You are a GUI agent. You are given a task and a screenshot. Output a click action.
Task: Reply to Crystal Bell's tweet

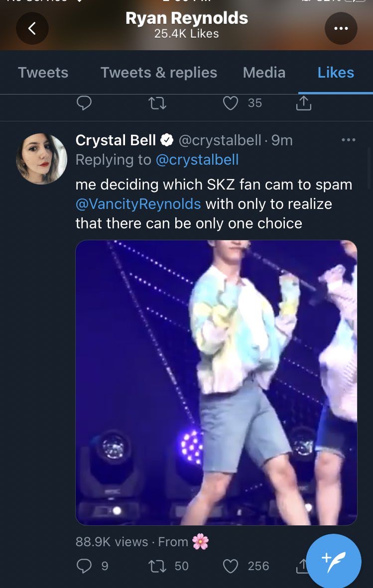[84, 566]
